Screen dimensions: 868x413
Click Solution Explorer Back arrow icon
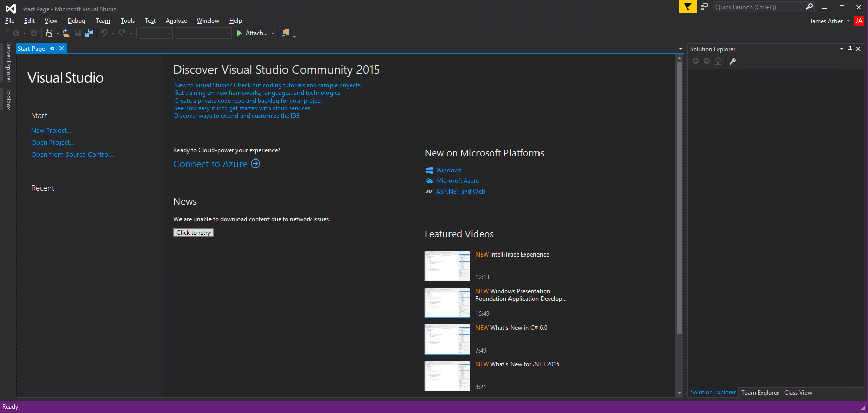(x=696, y=61)
